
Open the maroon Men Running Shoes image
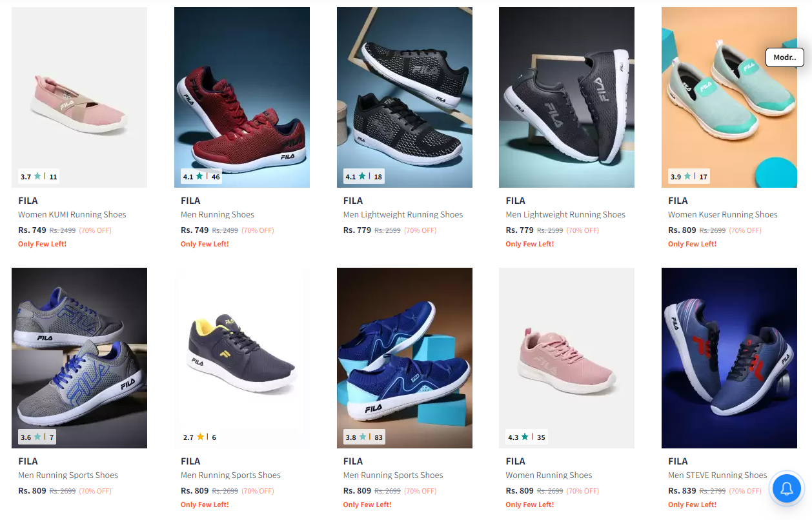coord(242,97)
